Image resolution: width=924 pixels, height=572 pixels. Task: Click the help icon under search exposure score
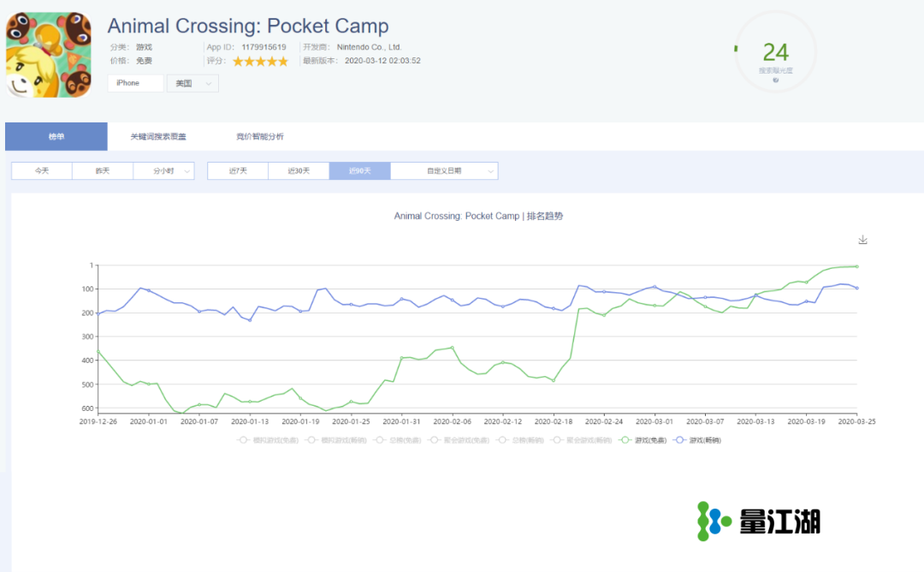click(776, 80)
